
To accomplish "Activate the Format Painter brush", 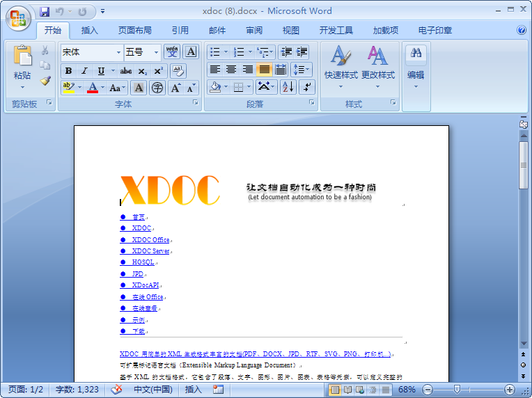I will [45, 80].
